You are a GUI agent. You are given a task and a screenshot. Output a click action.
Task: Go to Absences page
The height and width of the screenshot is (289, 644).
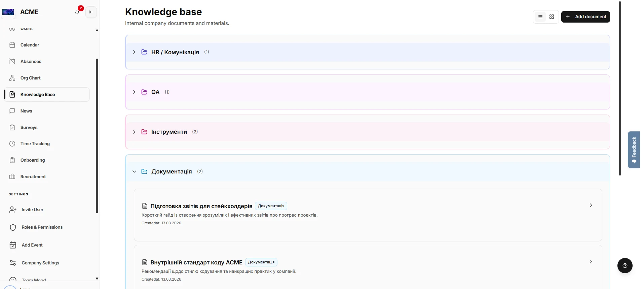coord(47,61)
